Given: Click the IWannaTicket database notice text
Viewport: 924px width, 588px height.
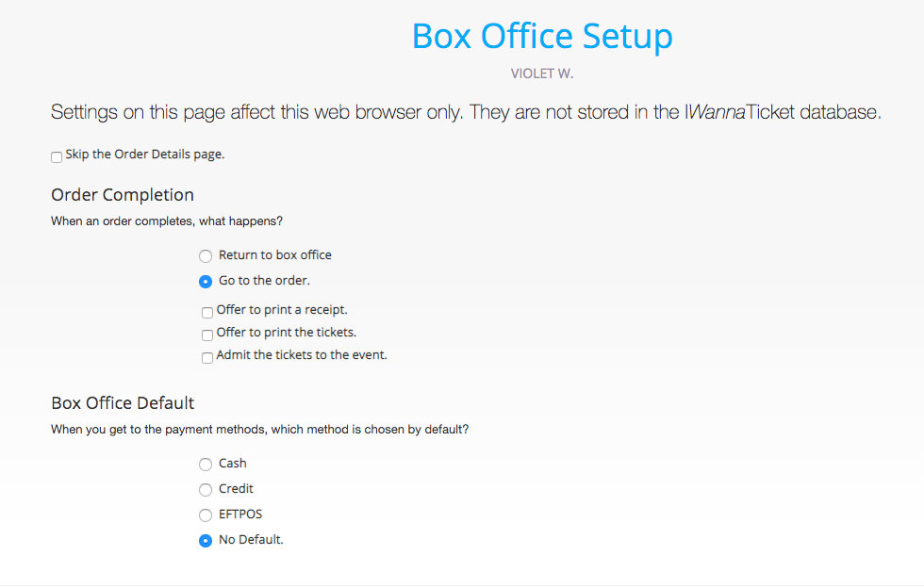Looking at the screenshot, I should pyautogui.click(x=466, y=112).
